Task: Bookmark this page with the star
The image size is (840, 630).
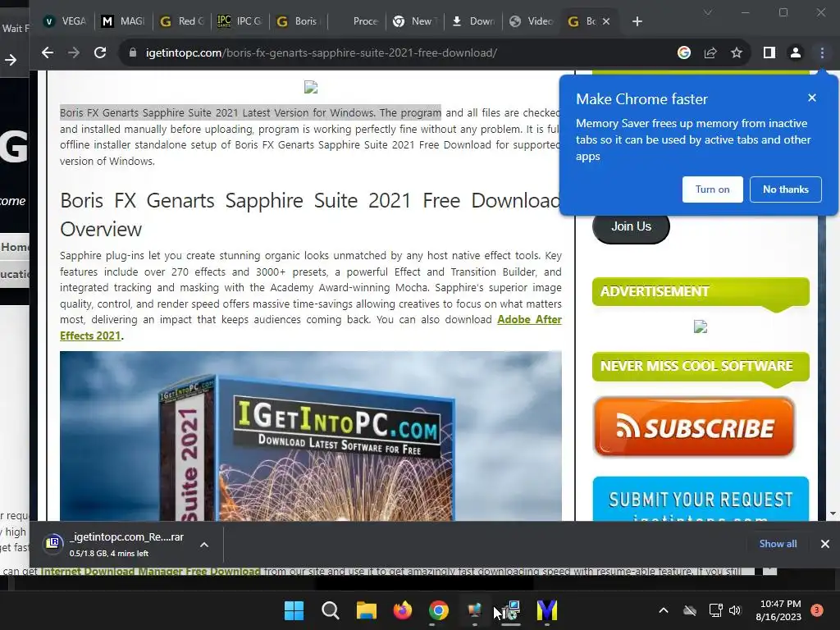Action: point(737,52)
